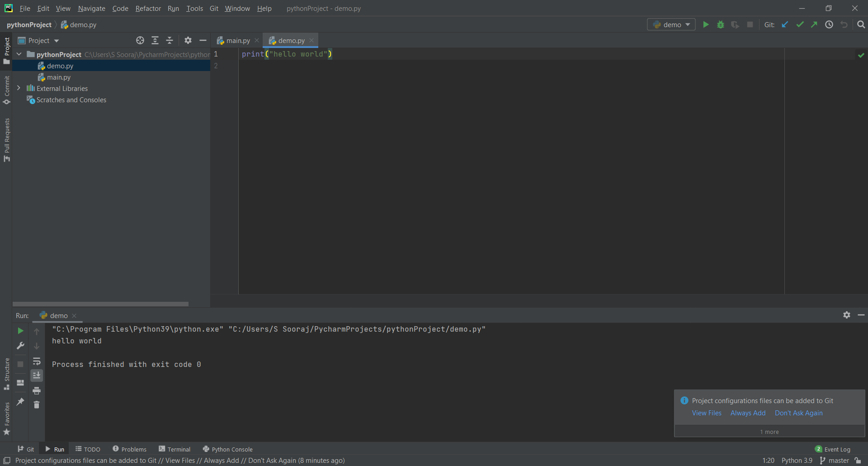Open the Python Console tab

[227, 449]
